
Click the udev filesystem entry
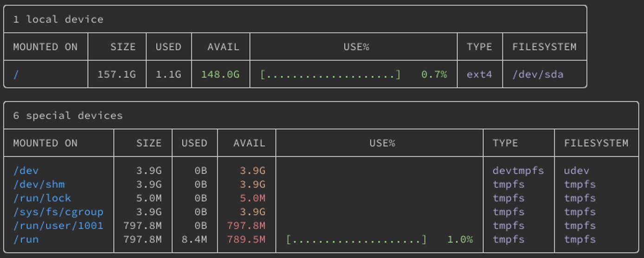click(x=576, y=171)
